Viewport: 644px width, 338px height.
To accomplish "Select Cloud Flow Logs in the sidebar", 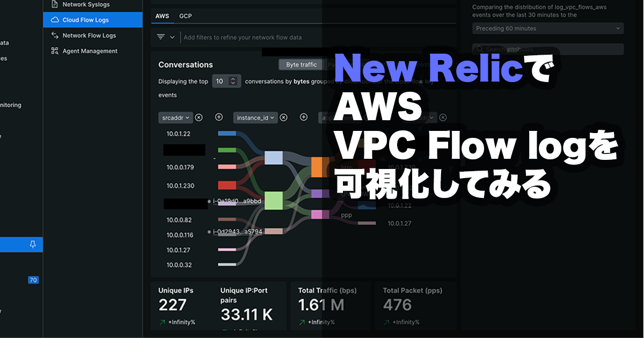I will tap(93, 20).
